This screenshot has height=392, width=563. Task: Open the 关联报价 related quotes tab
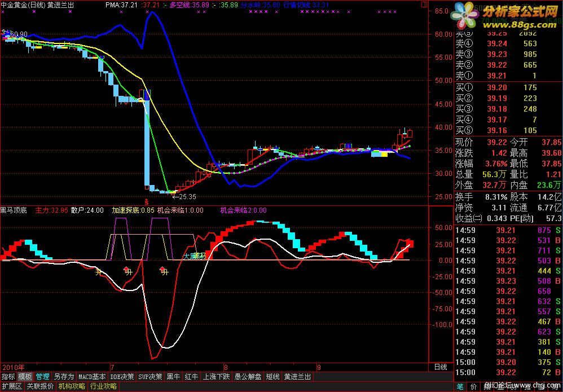coord(40,386)
